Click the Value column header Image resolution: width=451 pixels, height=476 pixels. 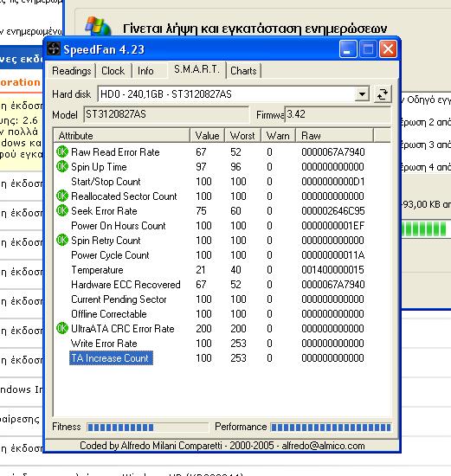207,136
